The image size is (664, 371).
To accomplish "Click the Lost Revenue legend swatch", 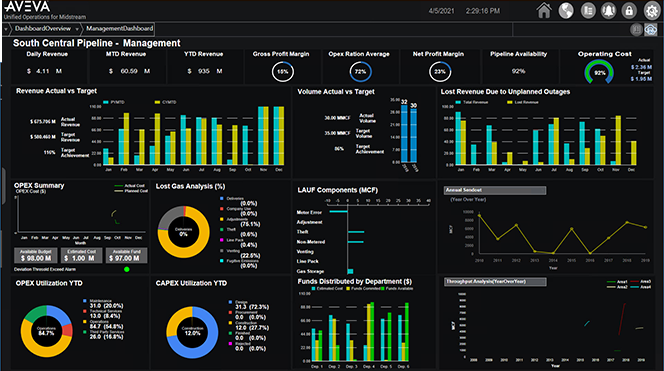I will coord(510,102).
